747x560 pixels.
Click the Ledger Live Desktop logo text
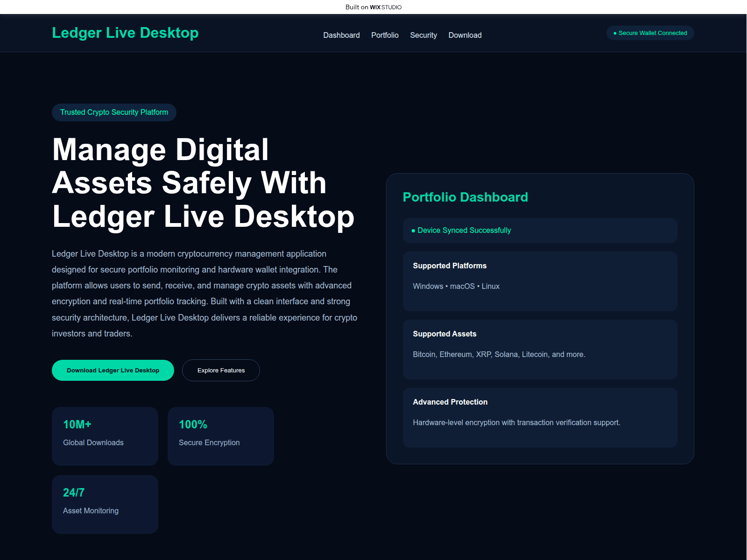tap(125, 33)
